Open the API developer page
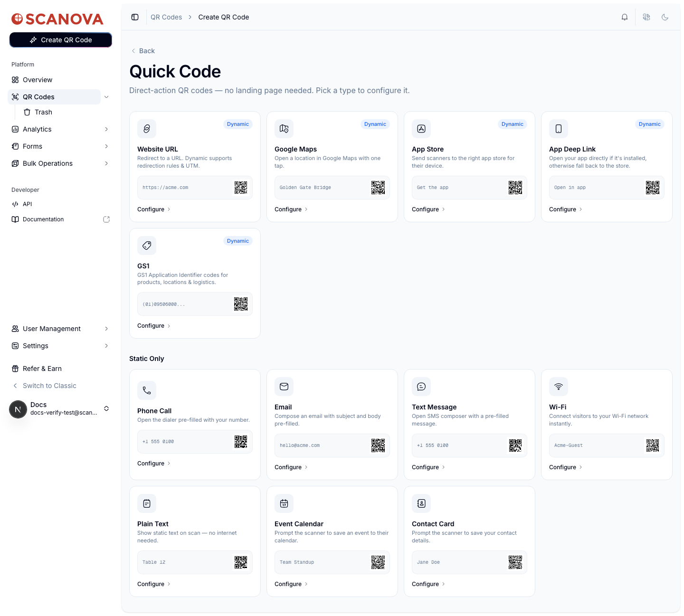 pyautogui.click(x=61, y=204)
